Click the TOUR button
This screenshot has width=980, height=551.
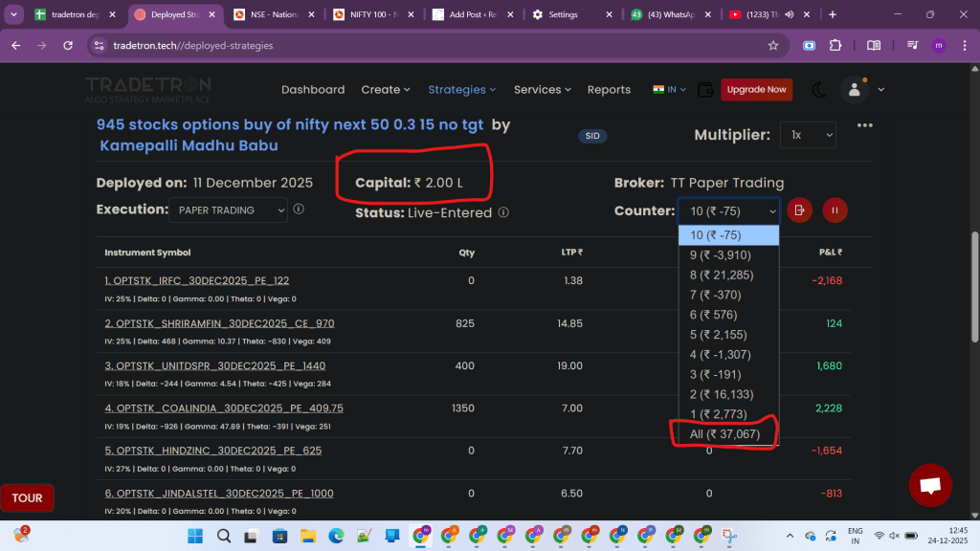click(27, 497)
